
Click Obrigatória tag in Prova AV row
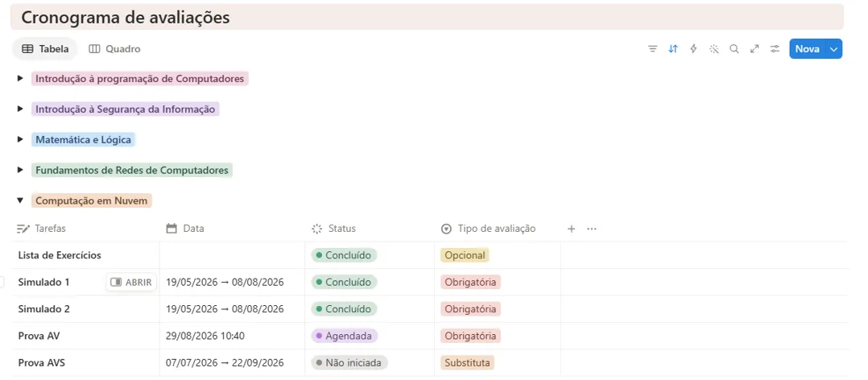click(470, 336)
